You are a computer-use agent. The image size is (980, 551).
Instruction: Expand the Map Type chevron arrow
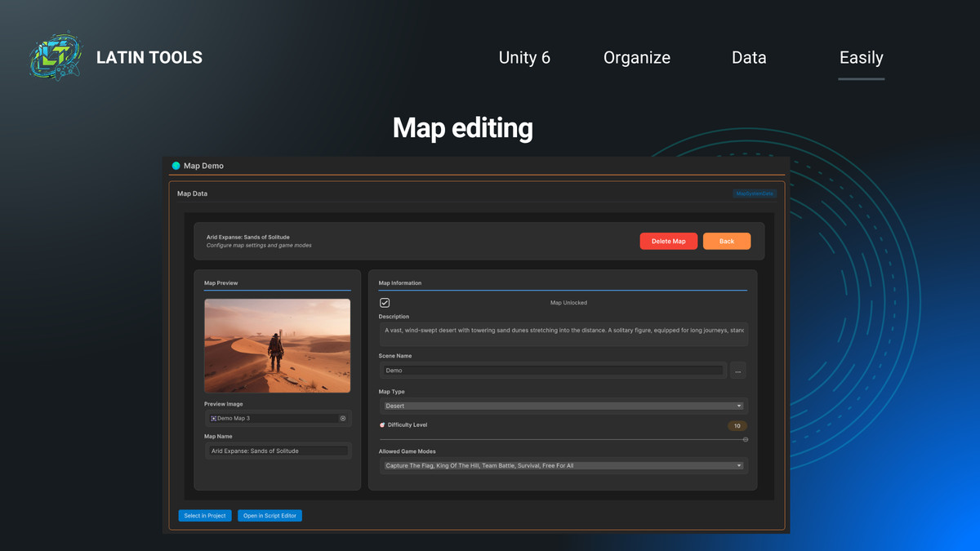click(740, 406)
